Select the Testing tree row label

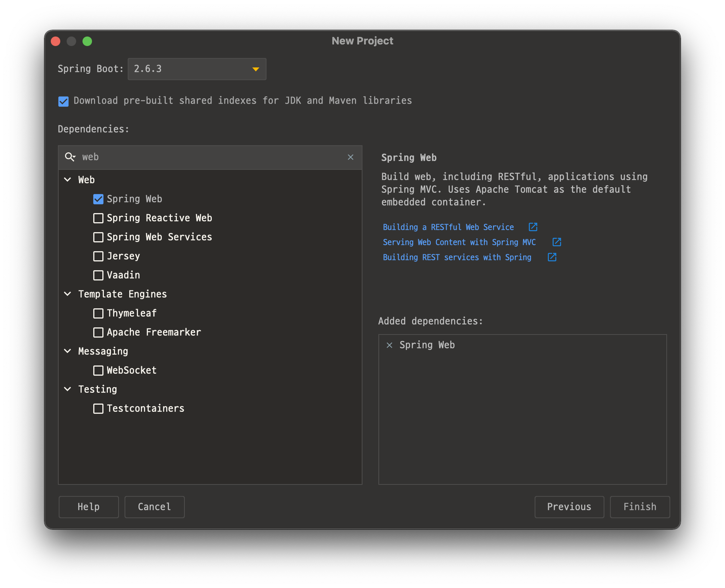tap(98, 389)
